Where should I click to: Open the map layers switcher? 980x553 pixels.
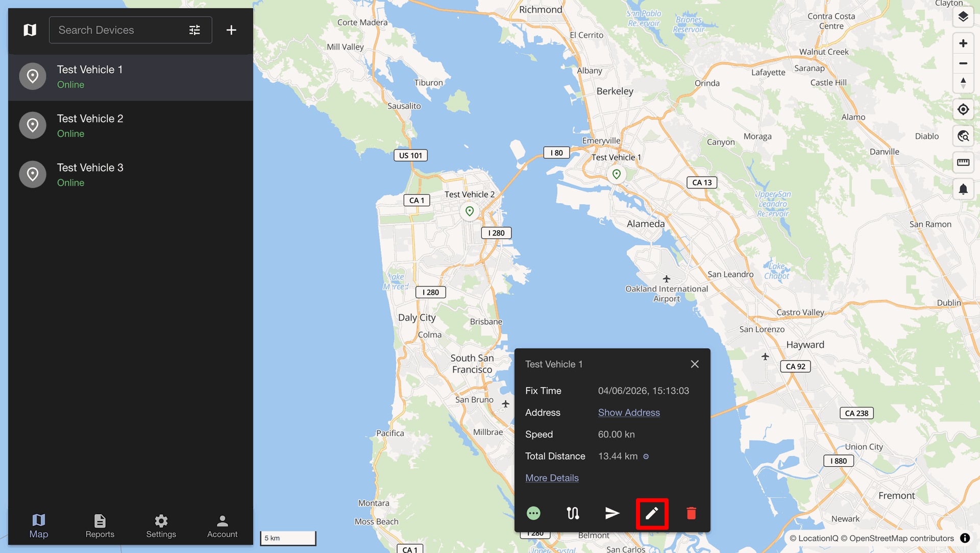[963, 17]
